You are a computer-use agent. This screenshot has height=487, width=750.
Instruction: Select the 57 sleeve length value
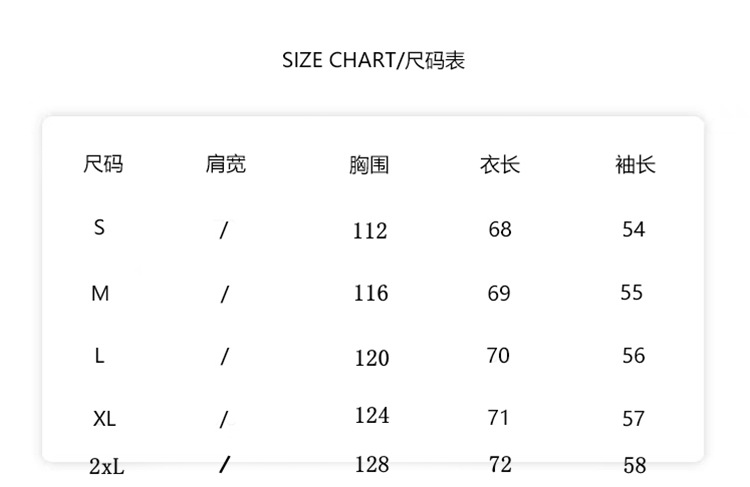(x=634, y=419)
